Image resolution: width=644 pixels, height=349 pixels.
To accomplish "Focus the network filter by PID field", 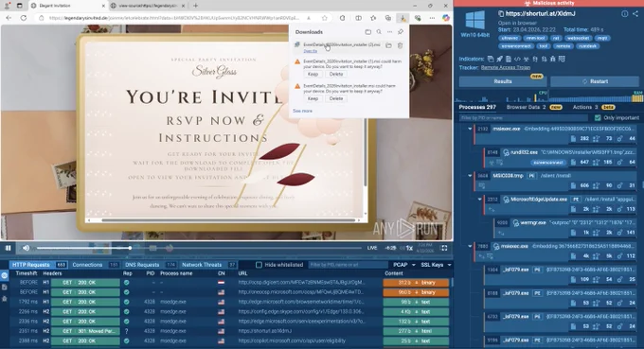I will coord(347,265).
